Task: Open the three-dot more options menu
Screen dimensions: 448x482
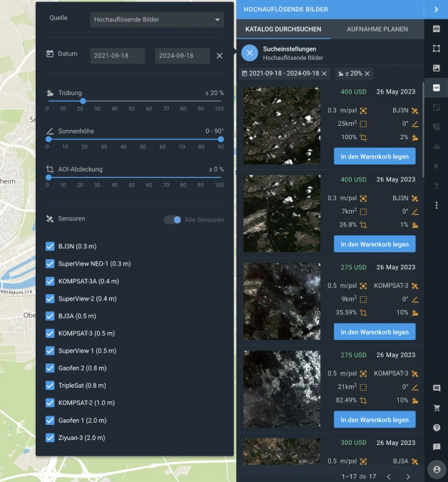Action: point(437,205)
